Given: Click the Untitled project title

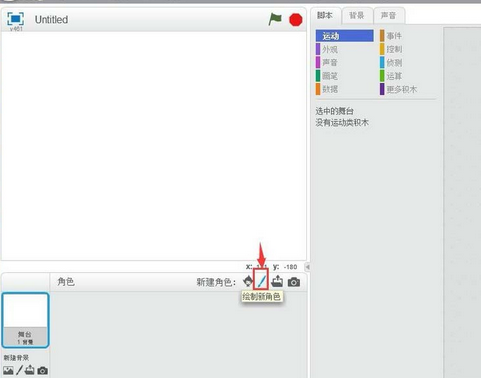Looking at the screenshot, I should [x=51, y=20].
